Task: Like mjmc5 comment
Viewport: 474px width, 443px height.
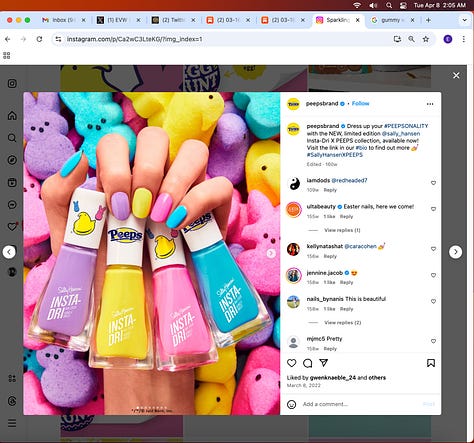Action: (433, 341)
